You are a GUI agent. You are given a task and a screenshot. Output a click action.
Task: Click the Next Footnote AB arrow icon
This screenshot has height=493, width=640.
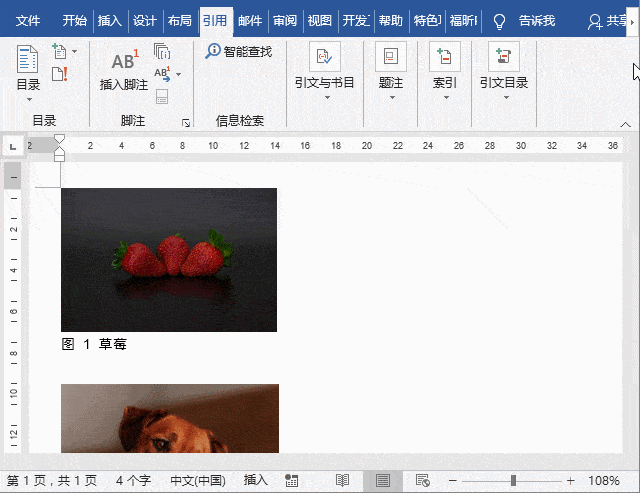[162, 74]
